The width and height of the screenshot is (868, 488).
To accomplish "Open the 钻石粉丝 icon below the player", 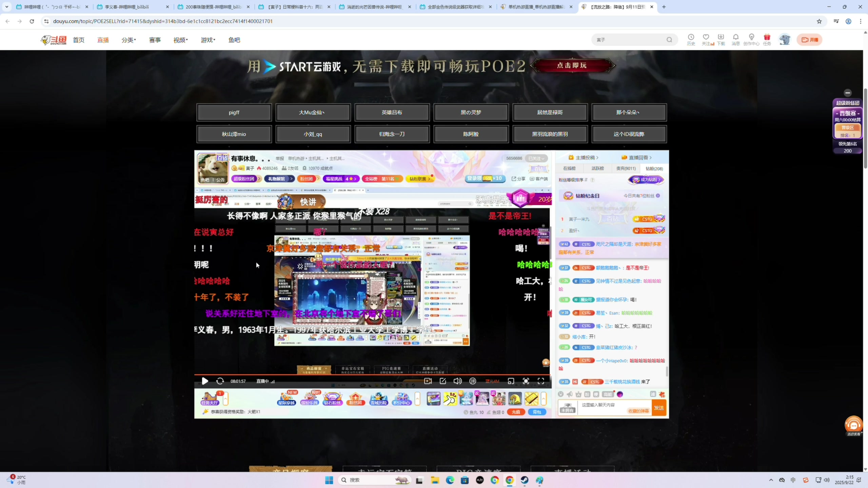I will tap(332, 399).
